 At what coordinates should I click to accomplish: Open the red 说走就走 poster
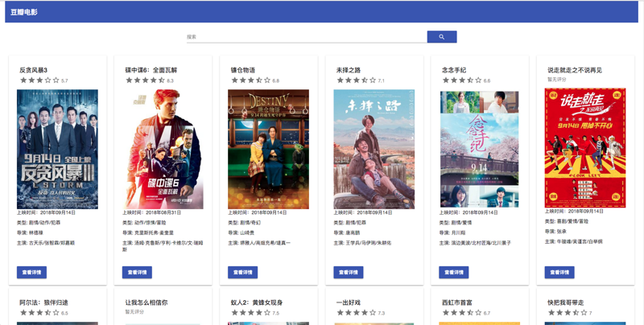tap(585, 148)
